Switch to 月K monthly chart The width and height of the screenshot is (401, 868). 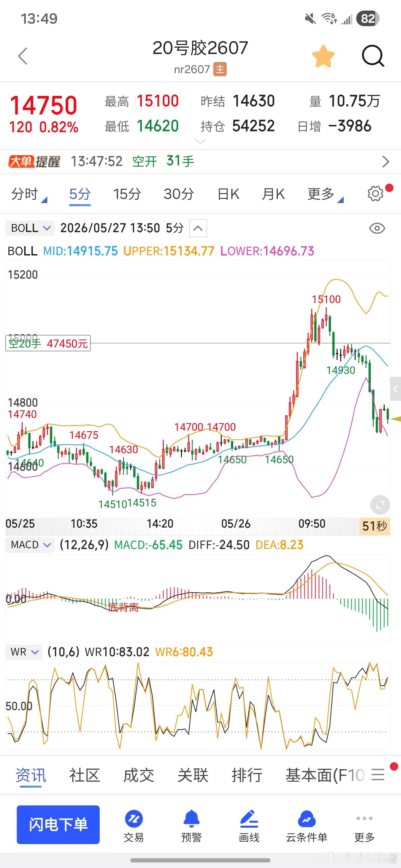pyautogui.click(x=273, y=194)
